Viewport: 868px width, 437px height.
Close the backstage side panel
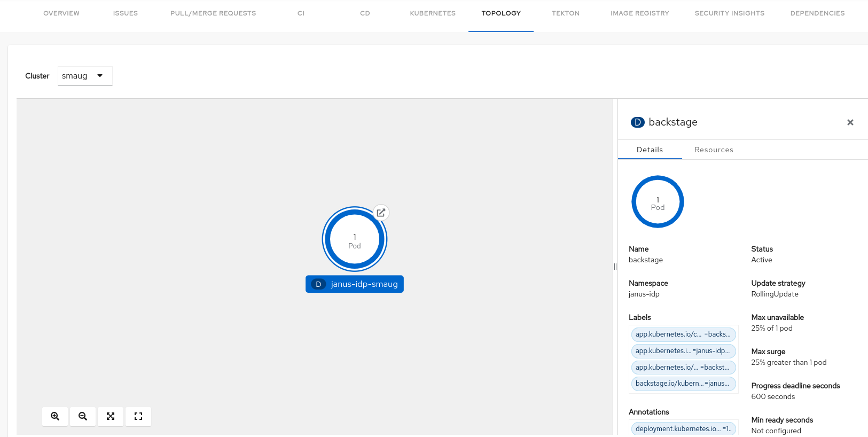[x=850, y=122]
